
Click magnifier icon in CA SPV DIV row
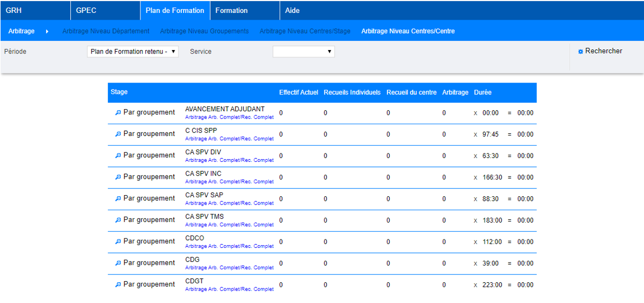[118, 156]
